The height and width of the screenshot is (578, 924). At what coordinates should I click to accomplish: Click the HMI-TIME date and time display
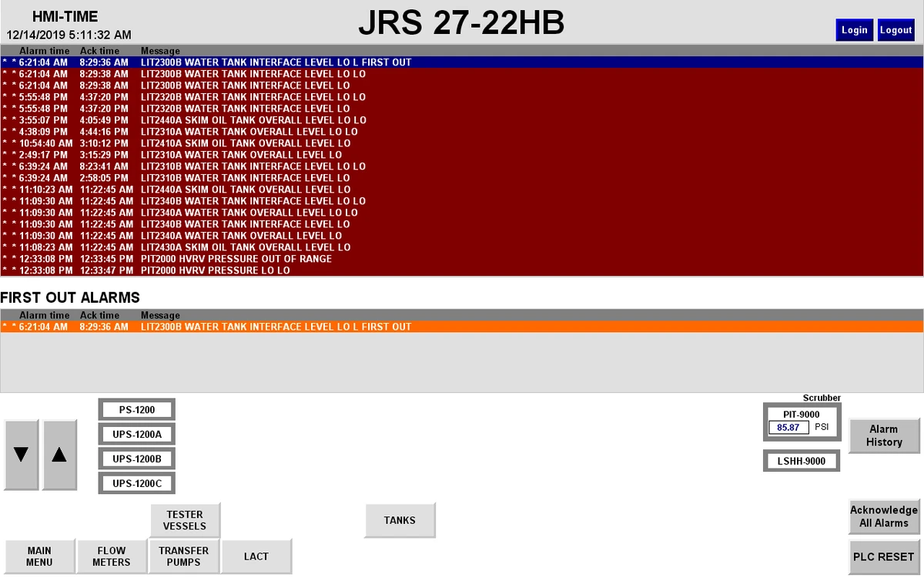[x=69, y=35]
